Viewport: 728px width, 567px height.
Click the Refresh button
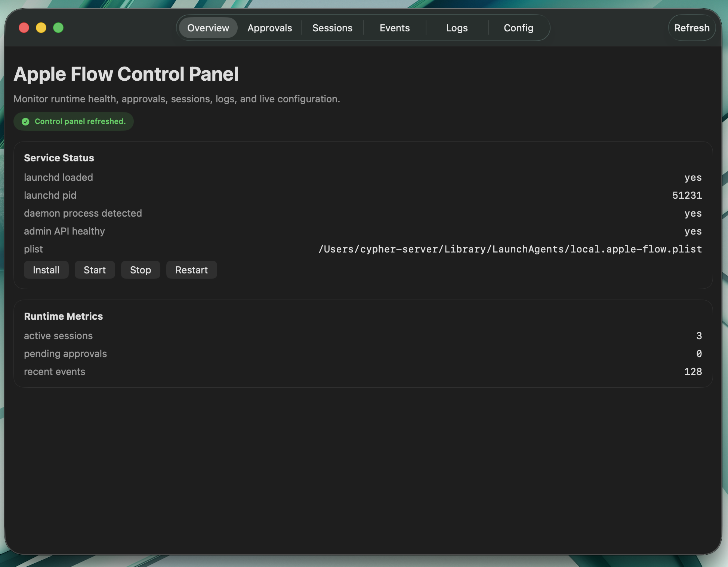pyautogui.click(x=692, y=28)
